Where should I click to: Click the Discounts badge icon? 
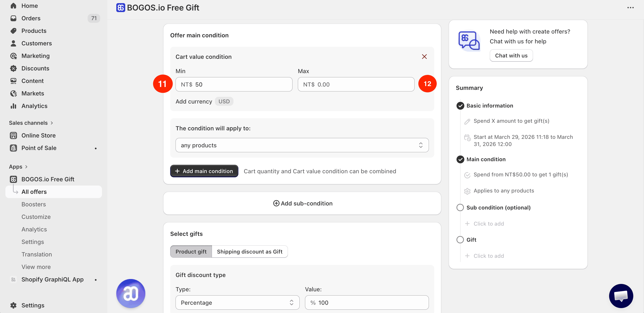(13, 68)
